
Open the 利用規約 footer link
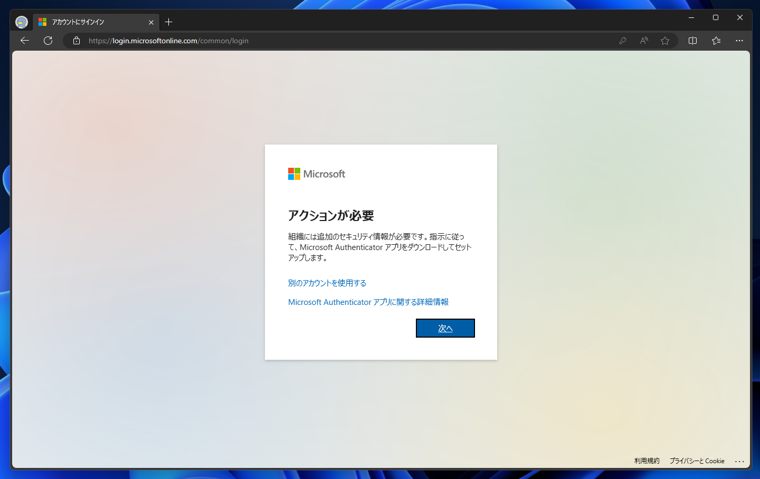coord(647,461)
